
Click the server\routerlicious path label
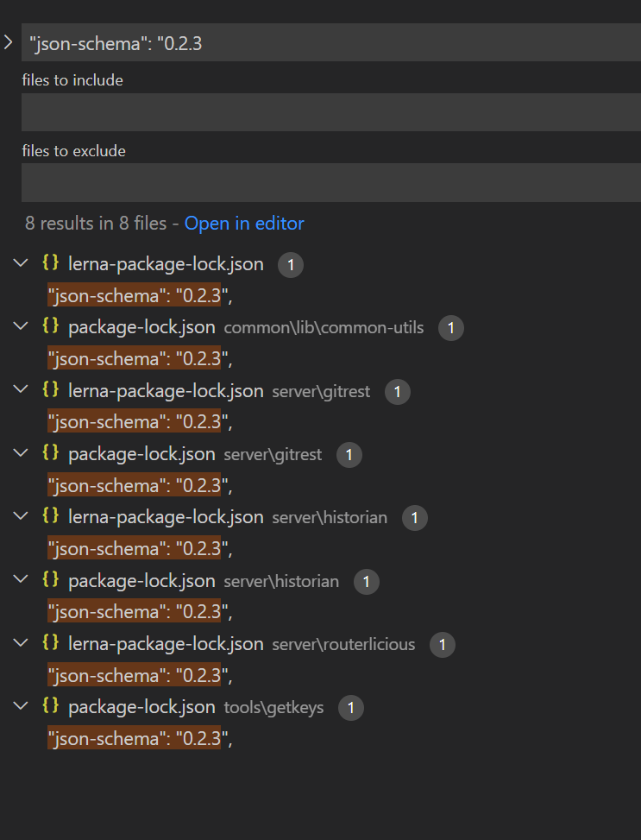point(343,645)
